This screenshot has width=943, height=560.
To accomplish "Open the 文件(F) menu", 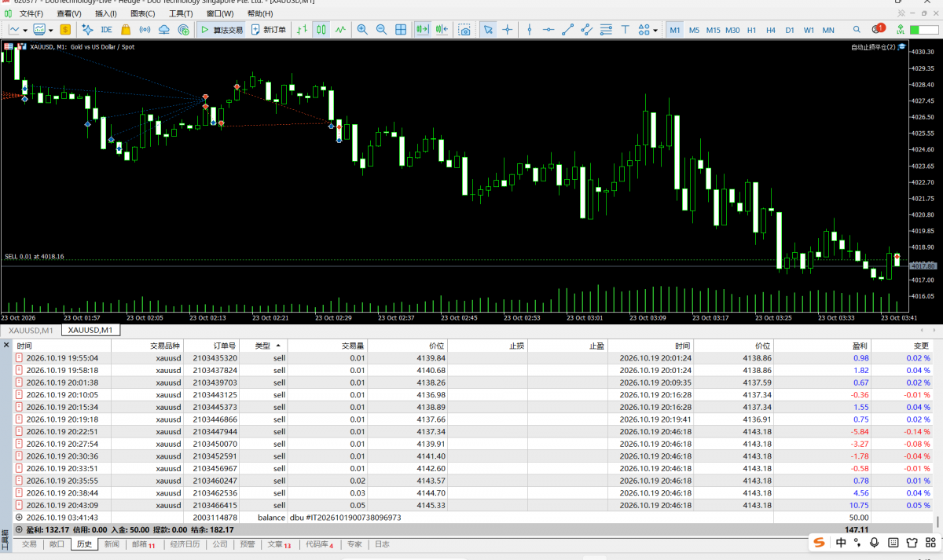I will coord(31,13).
